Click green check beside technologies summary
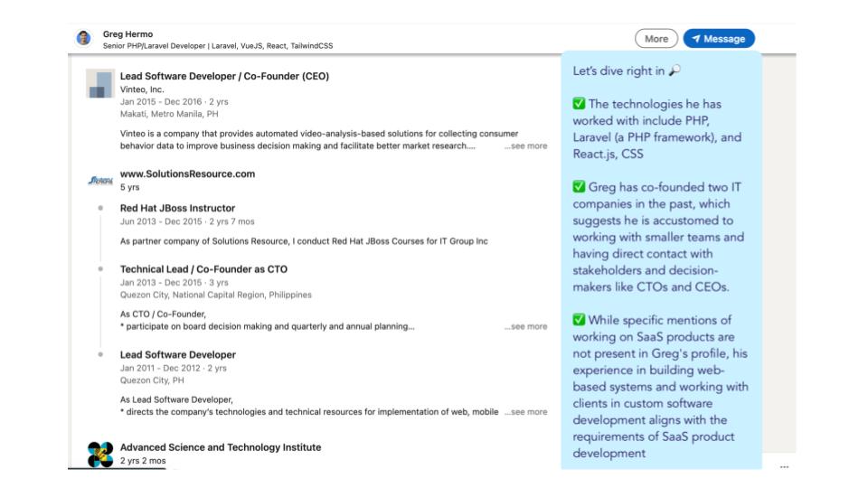The width and height of the screenshot is (868, 488). [579, 104]
